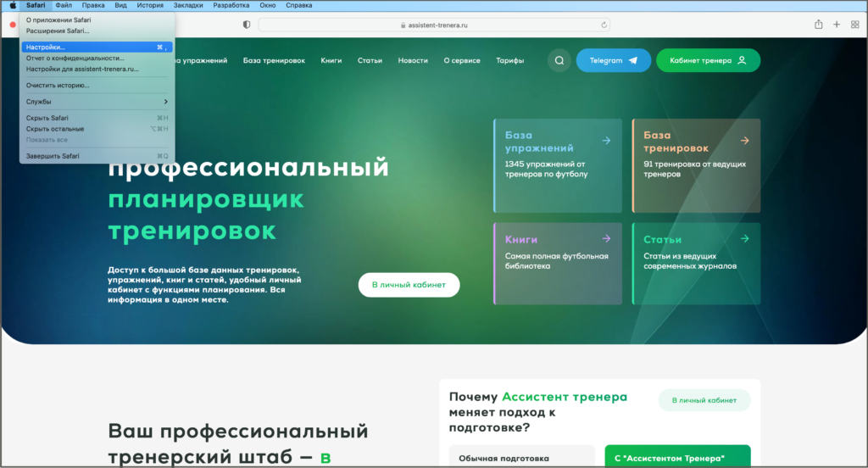Screen dimensions: 868x468
Task: Open Новости nav link
Action: point(413,60)
